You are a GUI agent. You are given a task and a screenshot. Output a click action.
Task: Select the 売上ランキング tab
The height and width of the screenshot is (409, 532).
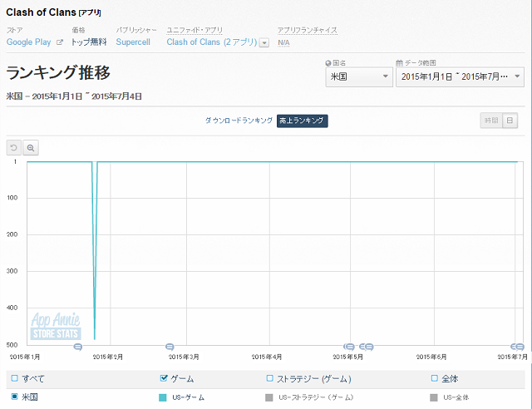click(302, 121)
